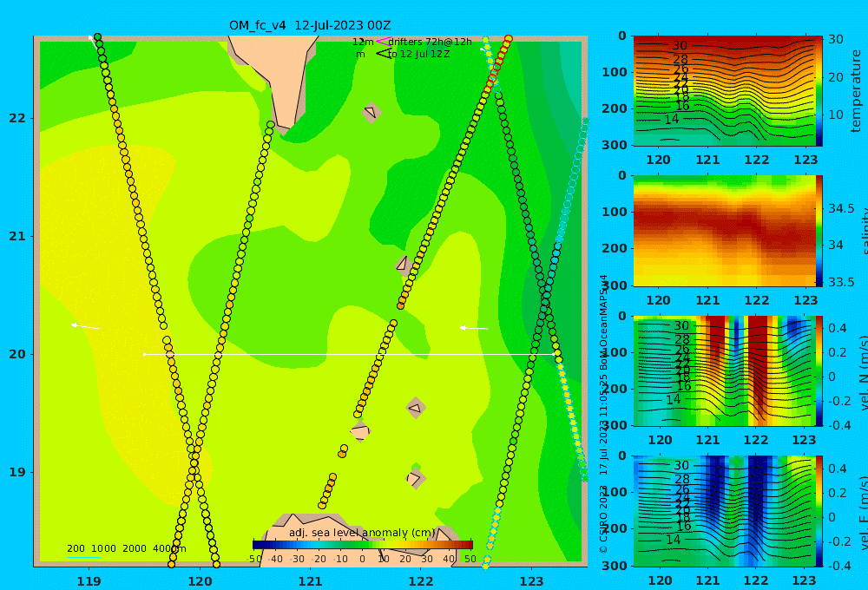Screen dimensions: 868x590
Task: Click longitude label 119 under the map
Action: tap(89, 581)
